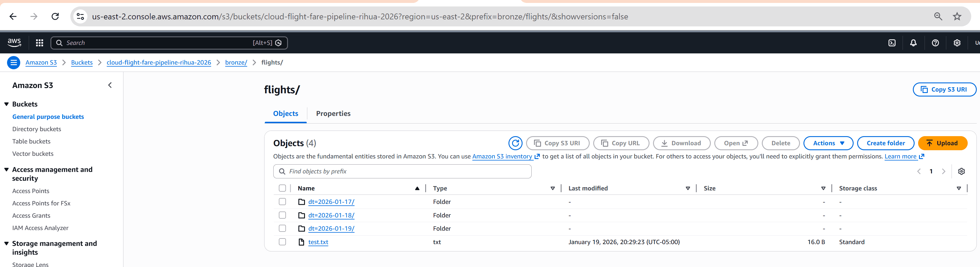Open the notifications bell
The image size is (980, 267).
point(913,43)
